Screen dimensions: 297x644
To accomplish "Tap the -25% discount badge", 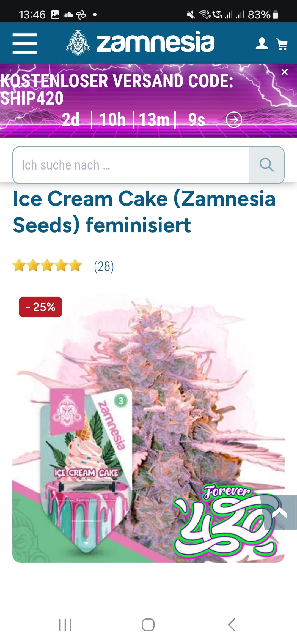I will pyautogui.click(x=40, y=307).
